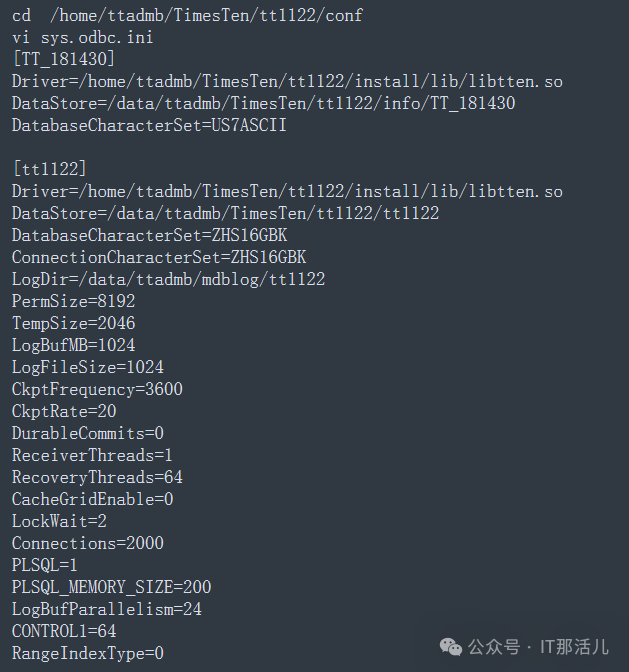629x672 pixels.
Task: Click the CkptFrequency=3600 line
Action: (x=97, y=389)
